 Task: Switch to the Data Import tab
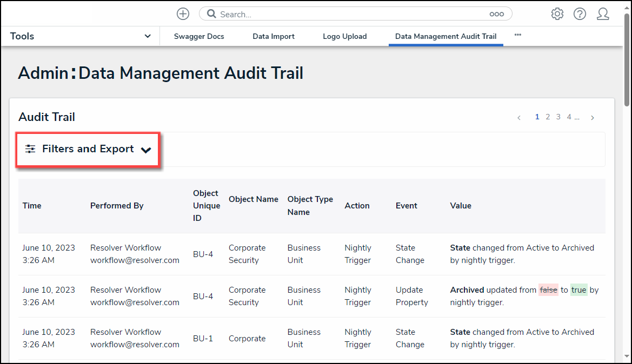click(274, 37)
